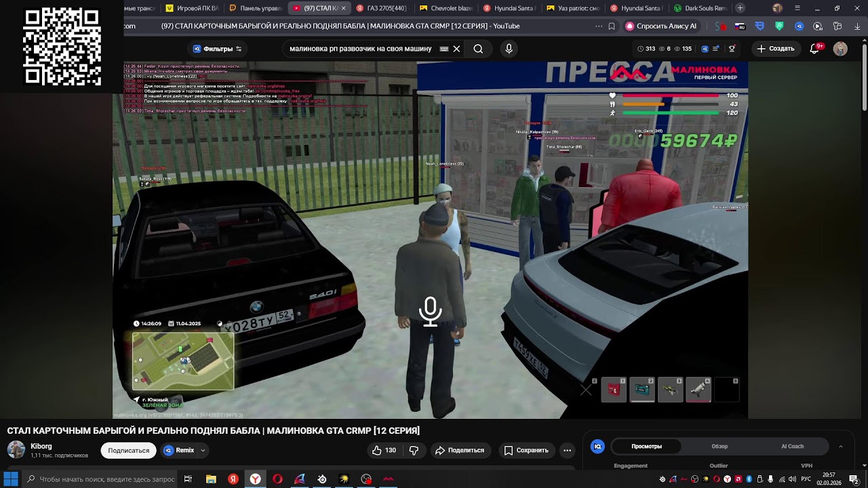Click the Поделиться share button
This screenshot has height=488, width=868.
click(x=460, y=450)
